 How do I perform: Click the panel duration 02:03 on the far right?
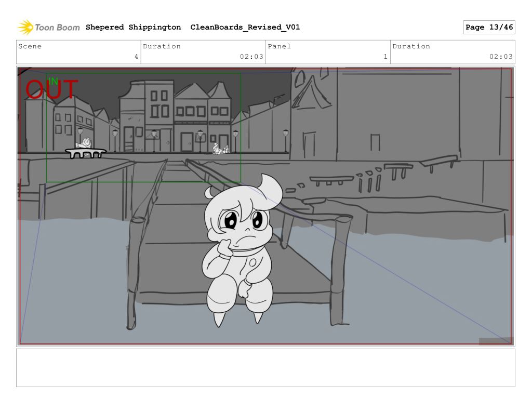coord(501,57)
